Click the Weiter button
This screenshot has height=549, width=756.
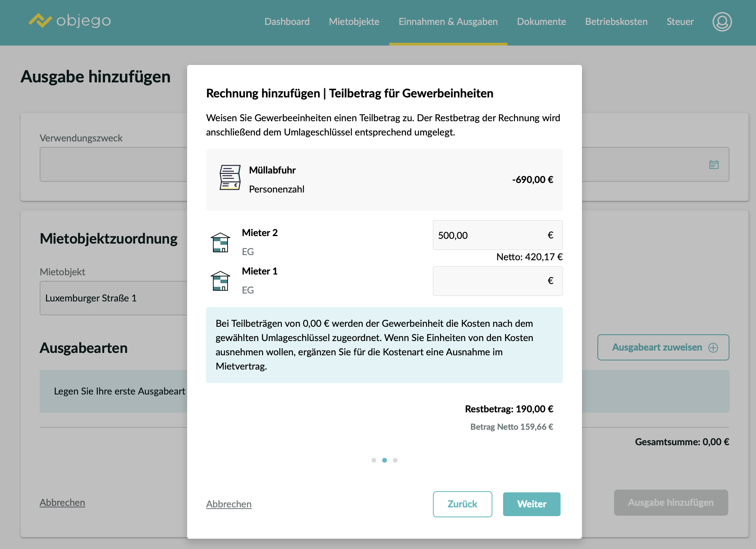click(532, 504)
